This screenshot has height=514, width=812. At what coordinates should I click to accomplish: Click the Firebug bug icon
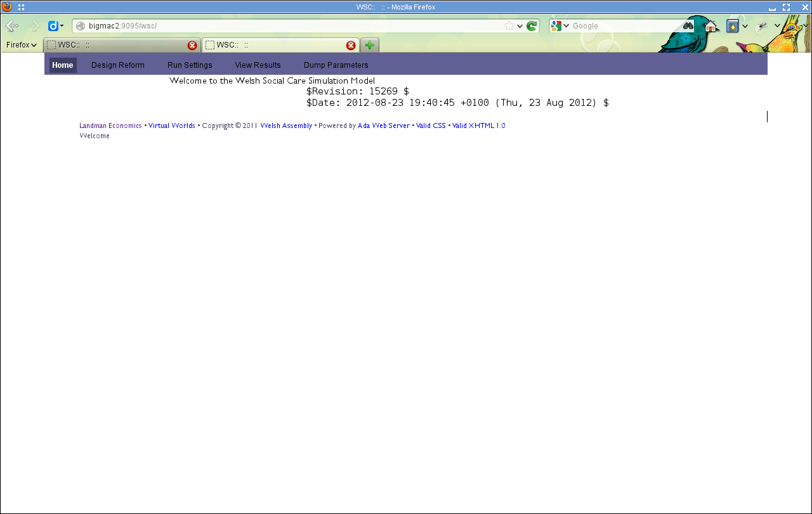pyautogui.click(x=763, y=26)
